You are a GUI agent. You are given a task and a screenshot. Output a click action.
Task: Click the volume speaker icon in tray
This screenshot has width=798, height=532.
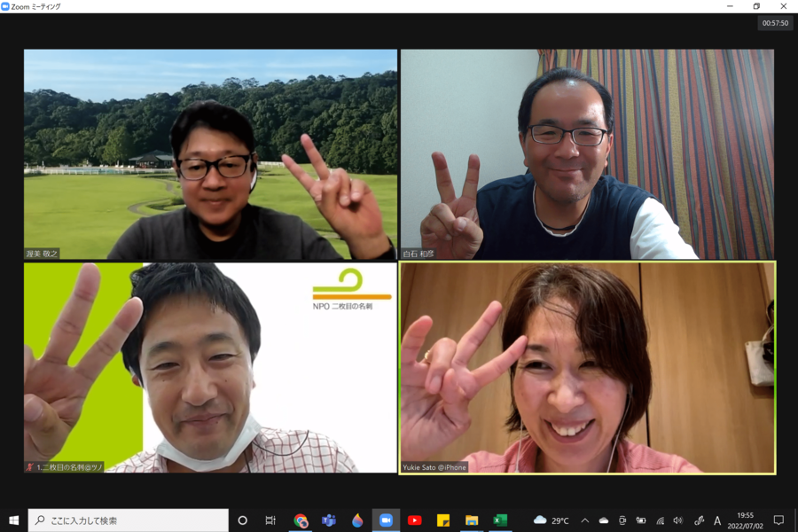(678, 520)
